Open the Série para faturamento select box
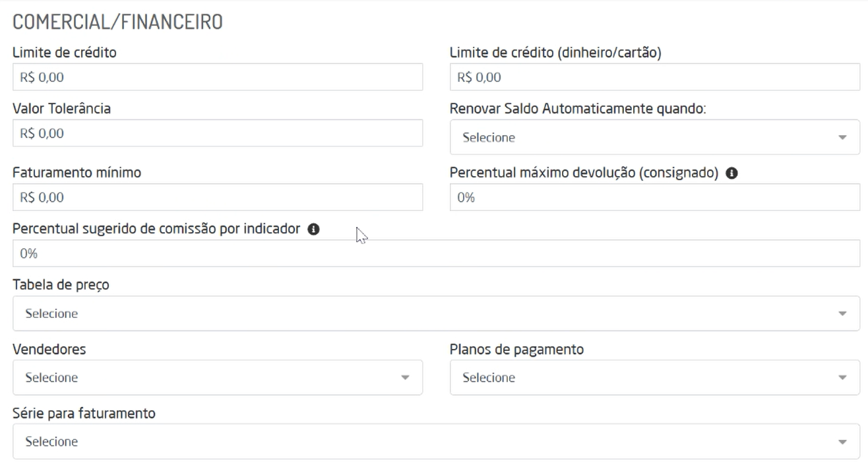This screenshot has width=868, height=471. point(422,441)
